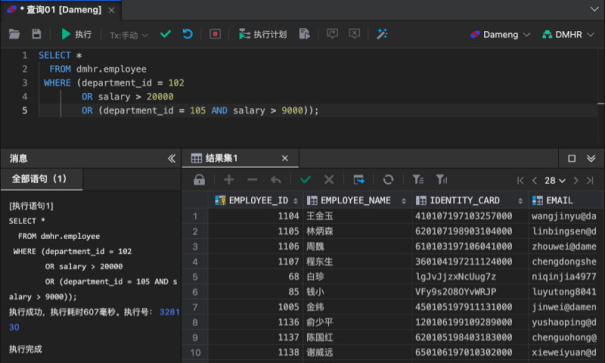
Task: Go to previous page of results
Action: point(534,181)
